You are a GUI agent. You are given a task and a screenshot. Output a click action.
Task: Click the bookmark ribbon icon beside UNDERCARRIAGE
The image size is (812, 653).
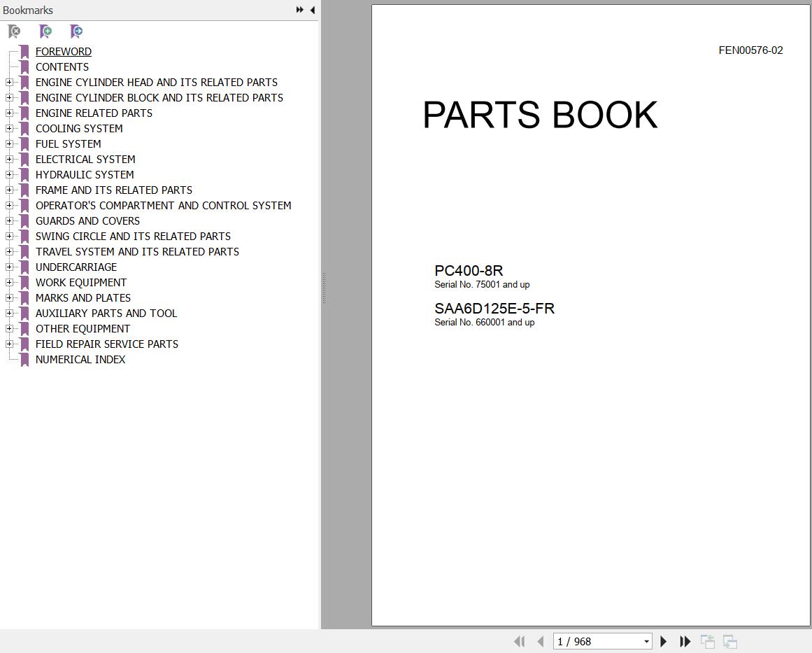[24, 267]
